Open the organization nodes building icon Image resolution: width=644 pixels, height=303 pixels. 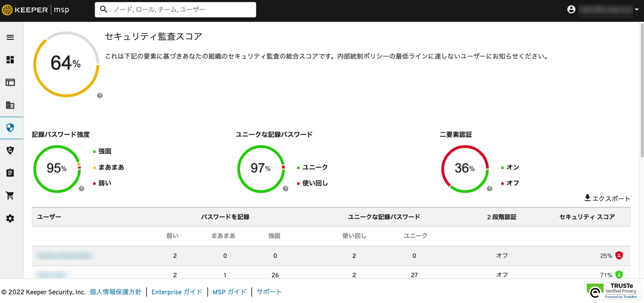(10, 105)
